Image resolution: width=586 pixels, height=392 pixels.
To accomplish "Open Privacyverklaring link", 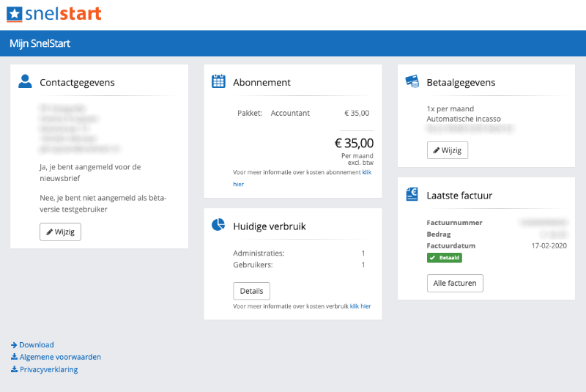I will tap(48, 369).
